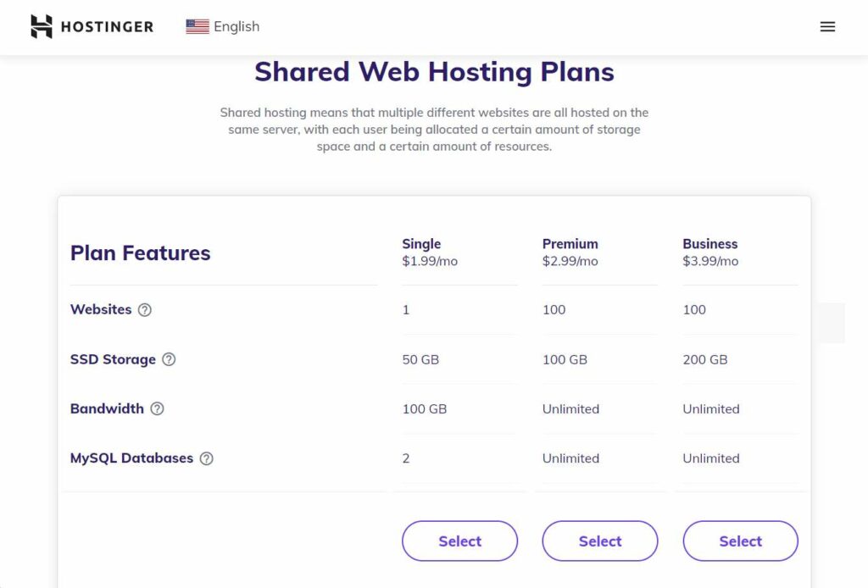The width and height of the screenshot is (868, 588).
Task: Click the Hostinger brand name text
Action: [107, 27]
